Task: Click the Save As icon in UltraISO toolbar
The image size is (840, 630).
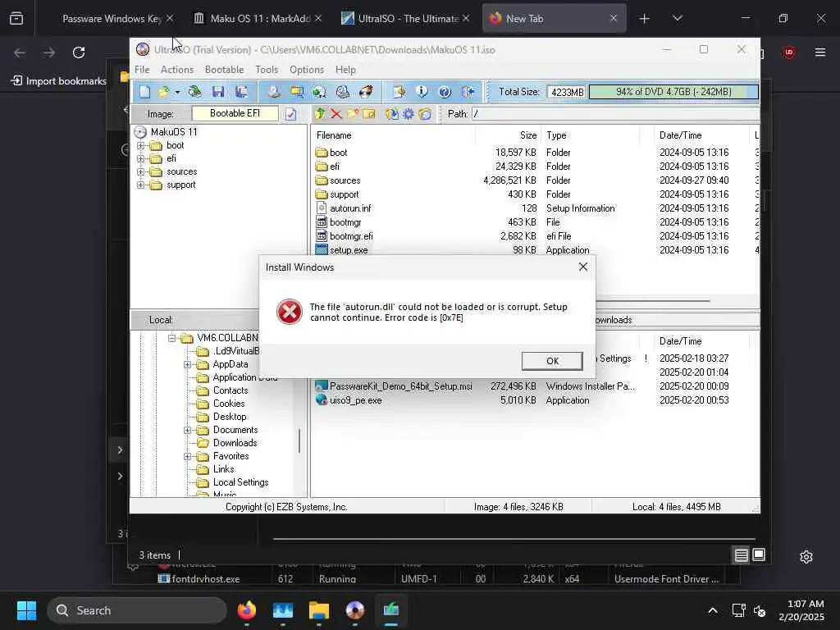Action: (241, 92)
